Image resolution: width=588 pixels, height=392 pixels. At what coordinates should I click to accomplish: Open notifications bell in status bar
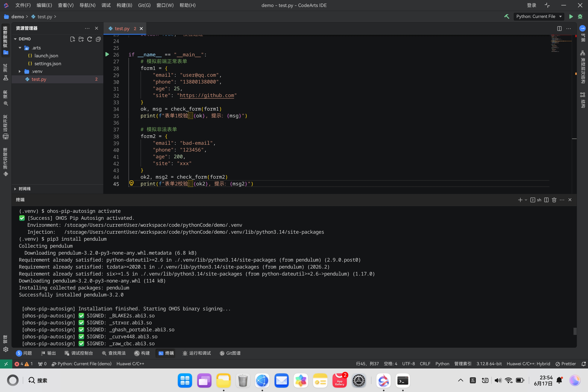(583, 364)
